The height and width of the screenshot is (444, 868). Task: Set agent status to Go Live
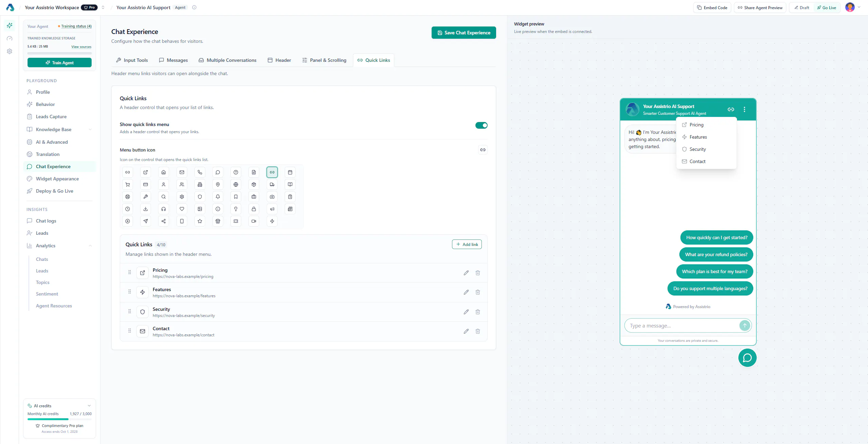(x=827, y=7)
